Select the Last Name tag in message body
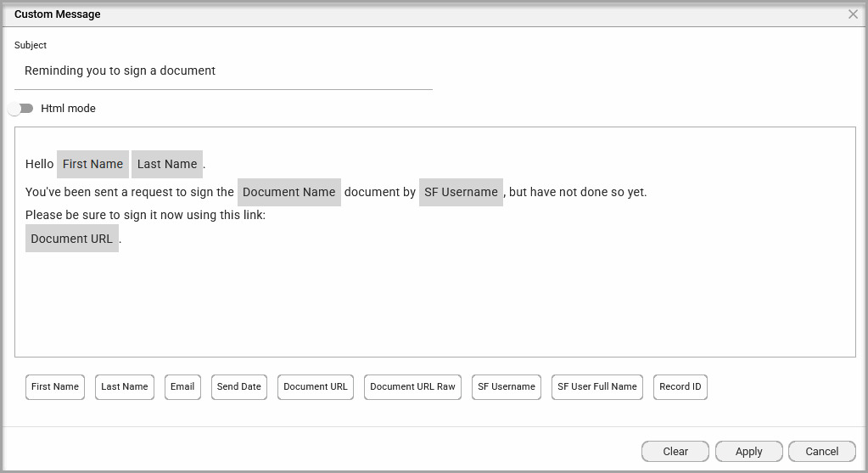This screenshot has height=473, width=868. [167, 164]
